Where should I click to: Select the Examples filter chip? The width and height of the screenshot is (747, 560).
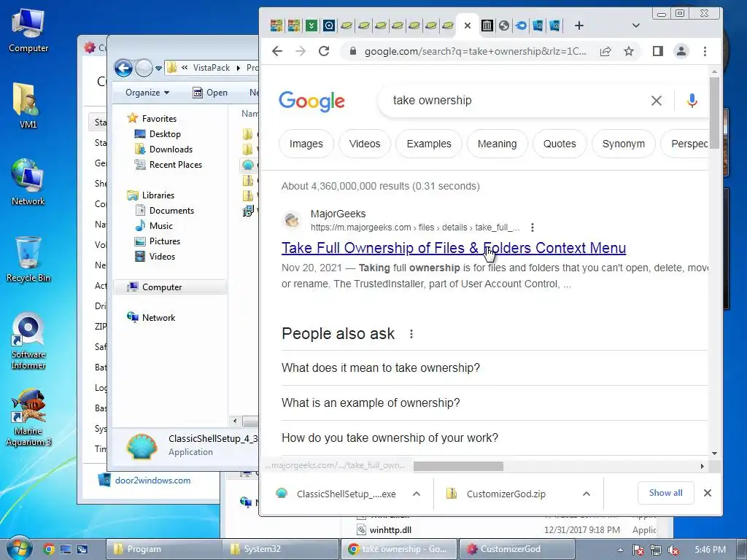[x=429, y=144]
